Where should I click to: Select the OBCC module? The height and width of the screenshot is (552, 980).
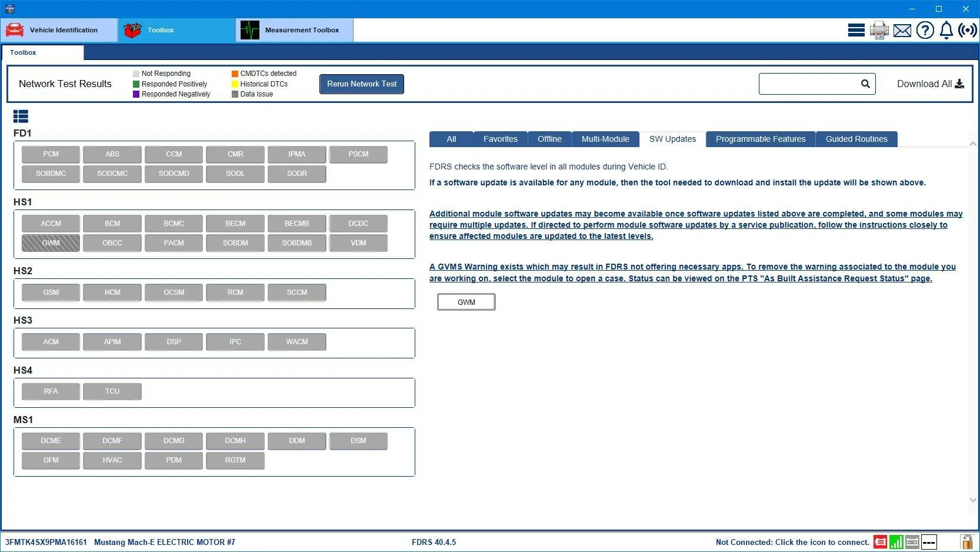pyautogui.click(x=112, y=243)
